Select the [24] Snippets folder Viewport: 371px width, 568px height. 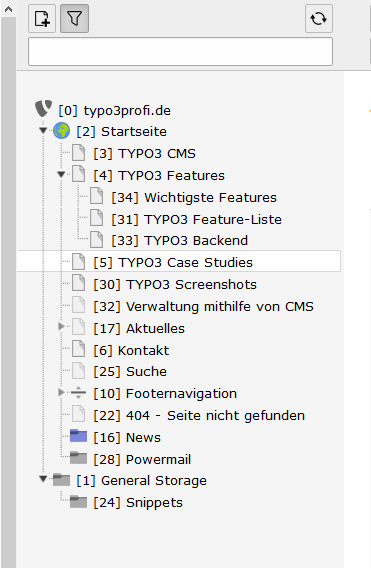[138, 503]
